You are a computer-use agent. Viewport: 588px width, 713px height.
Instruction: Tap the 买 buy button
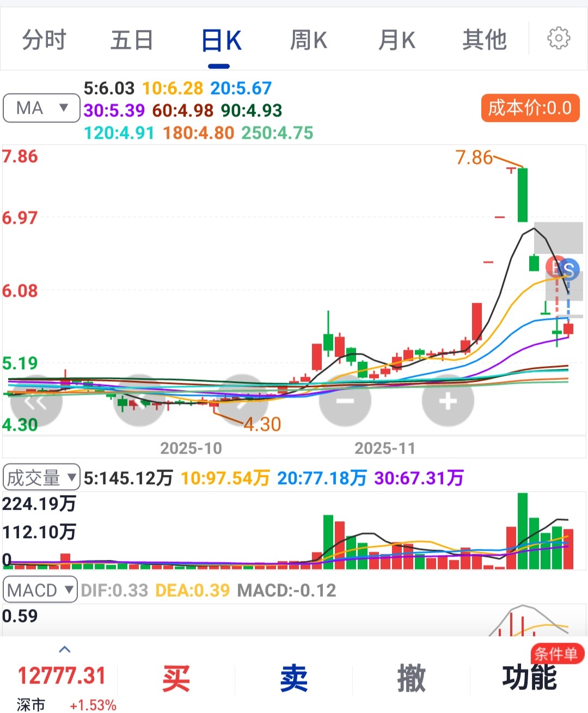(176, 679)
